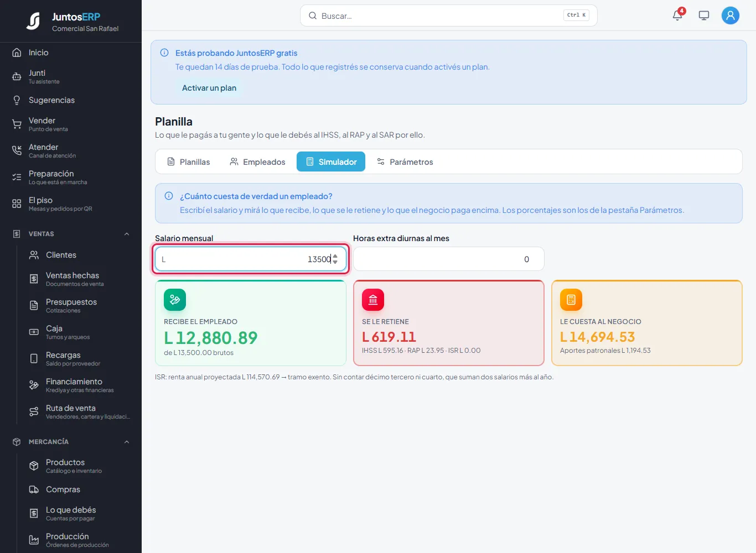Click the Clientes people icon
Image resolution: width=756 pixels, height=553 pixels.
pos(34,255)
